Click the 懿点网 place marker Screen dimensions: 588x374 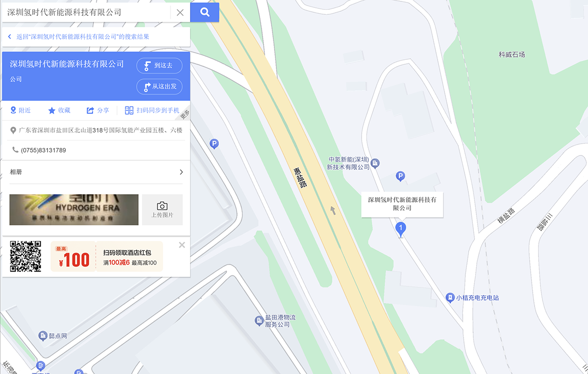pos(43,336)
